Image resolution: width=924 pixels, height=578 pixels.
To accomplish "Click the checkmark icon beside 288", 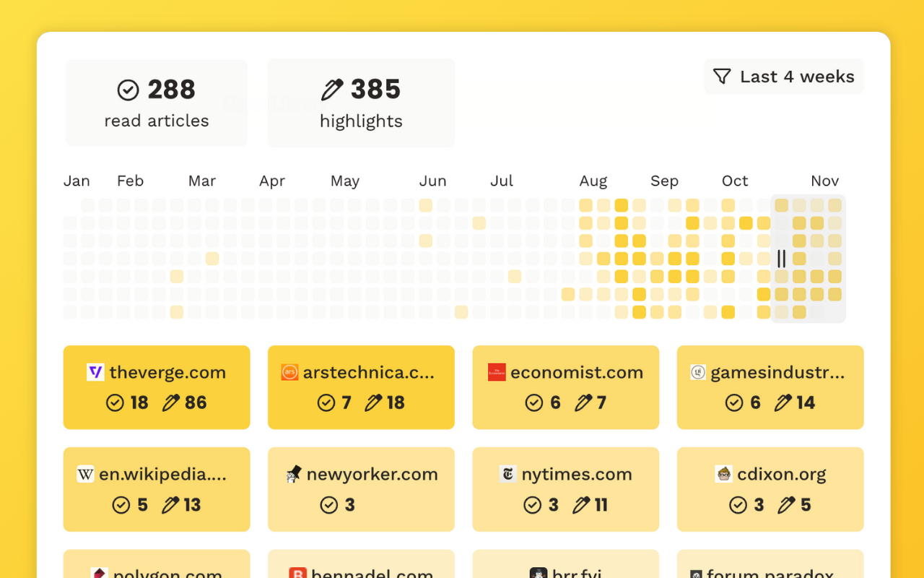I will click(128, 90).
